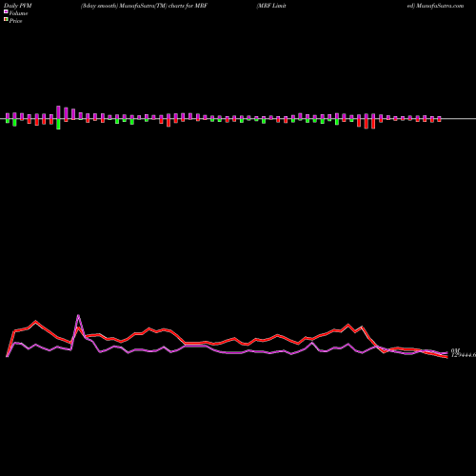
Task: Click the '129444.6' price value label
Action: tap(464, 355)
